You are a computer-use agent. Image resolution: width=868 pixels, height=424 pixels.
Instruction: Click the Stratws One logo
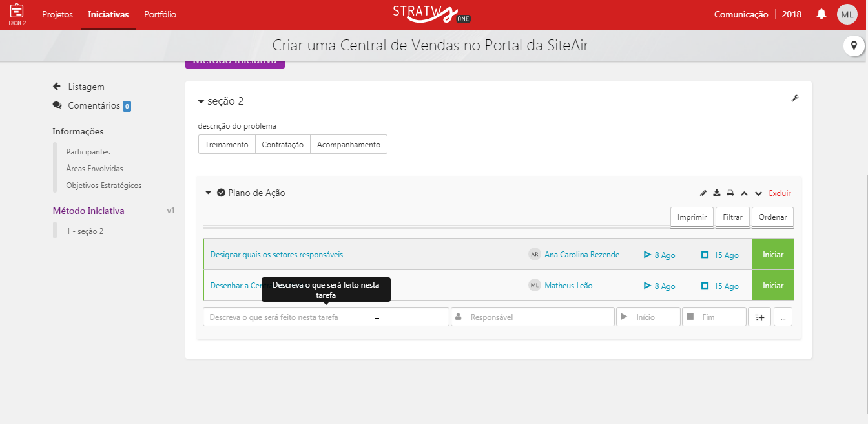point(431,14)
